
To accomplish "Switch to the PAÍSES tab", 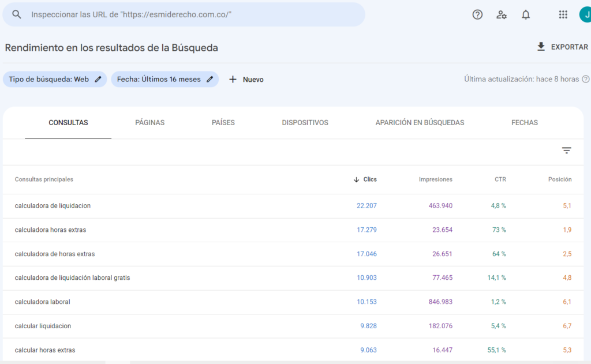I will (223, 122).
